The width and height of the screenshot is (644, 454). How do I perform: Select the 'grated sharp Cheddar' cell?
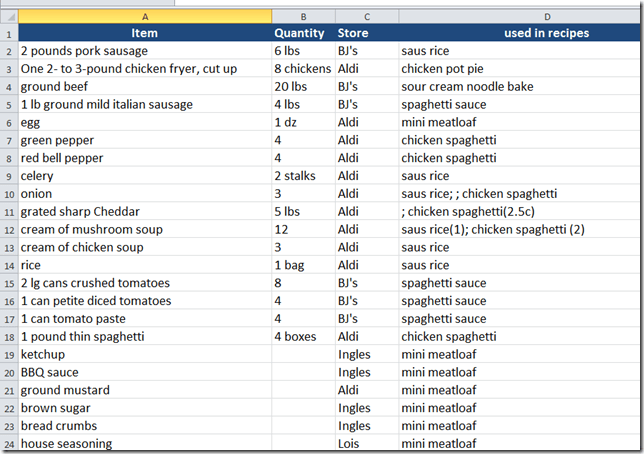pyautogui.click(x=145, y=211)
